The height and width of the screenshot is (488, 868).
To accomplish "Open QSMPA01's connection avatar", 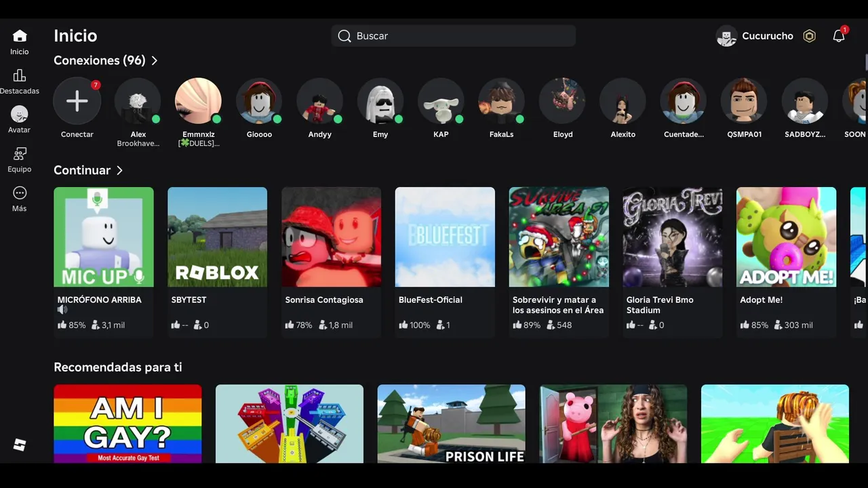I will pos(744,101).
